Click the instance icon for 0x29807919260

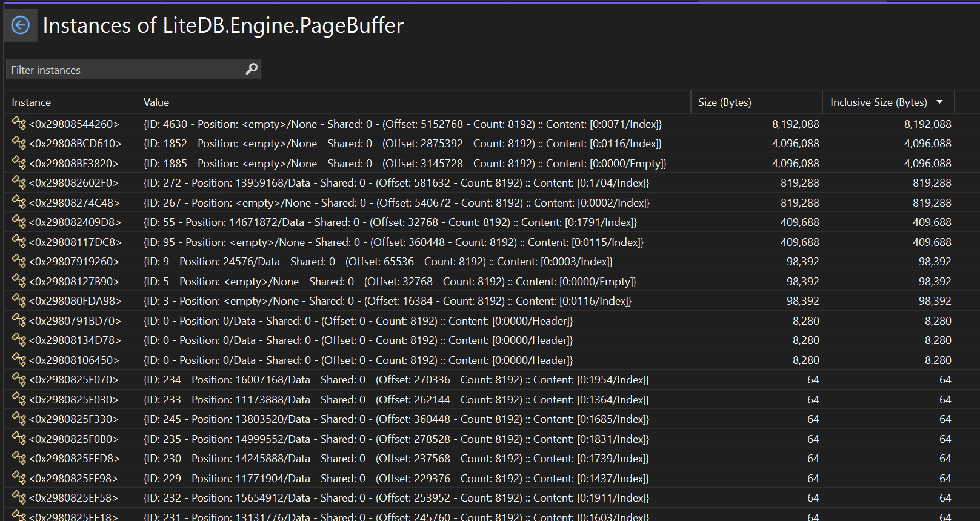[19, 262]
